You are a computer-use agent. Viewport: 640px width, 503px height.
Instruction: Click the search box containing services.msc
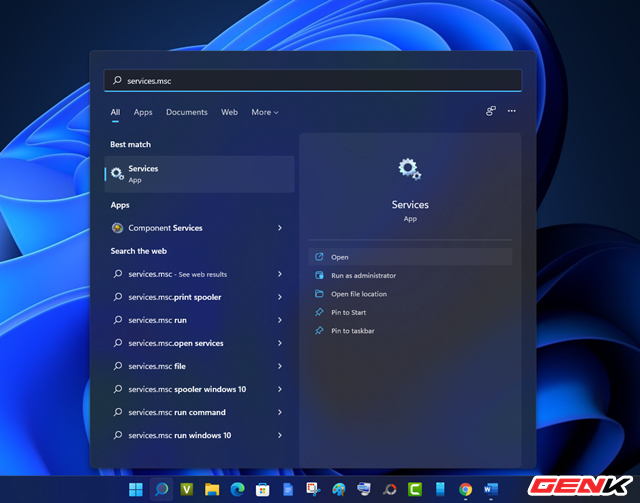tap(313, 80)
